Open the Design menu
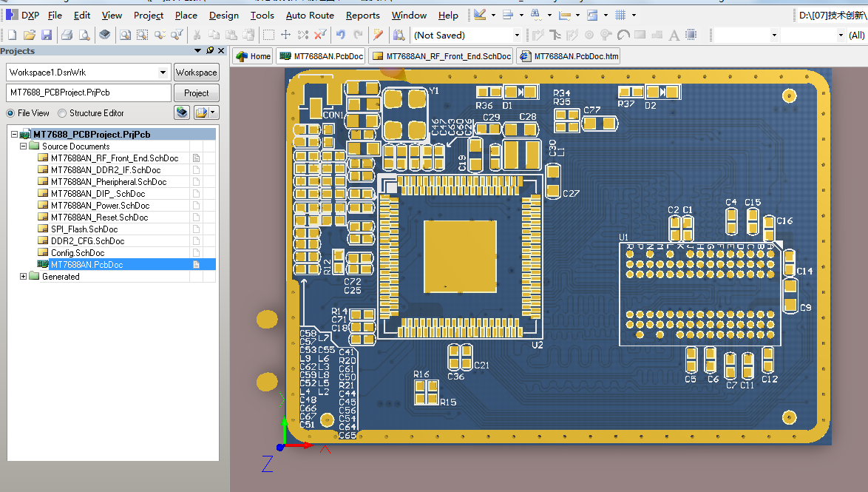Screen dimensions: 868x492 (x=223, y=16)
